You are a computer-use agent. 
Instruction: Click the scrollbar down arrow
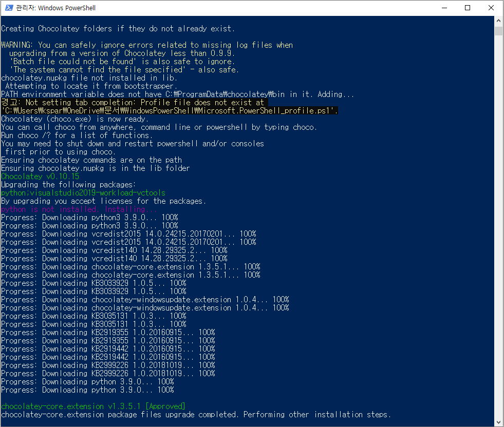click(498, 422)
